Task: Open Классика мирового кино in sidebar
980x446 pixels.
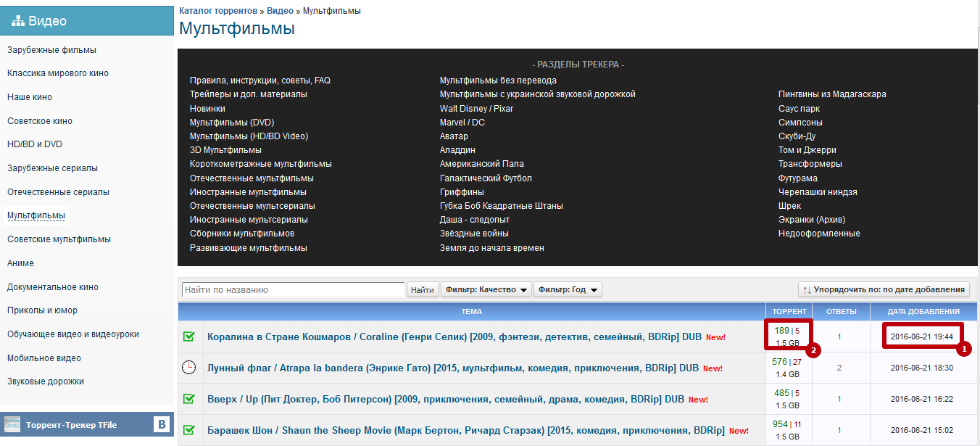Action: [x=58, y=73]
